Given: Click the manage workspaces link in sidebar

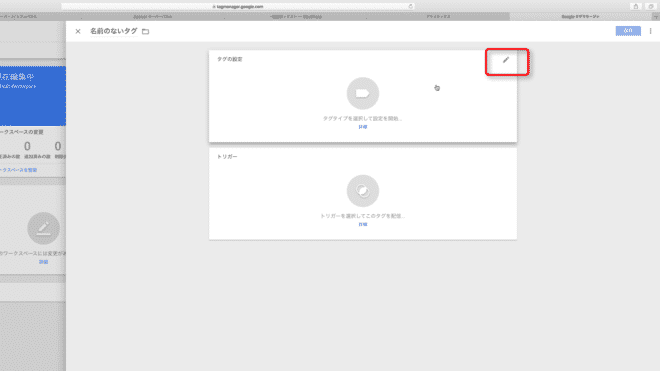Looking at the screenshot, I should click(19, 170).
